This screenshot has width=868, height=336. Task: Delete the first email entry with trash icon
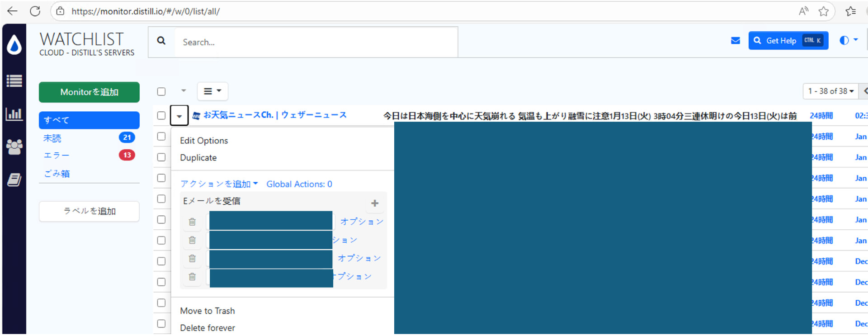coord(192,222)
